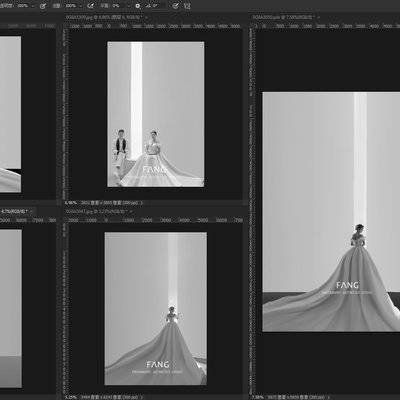Viewport: 400px width, 400px height.
Task: Click ruler origin corner of bottom-middle document
Action: coord(66,220)
